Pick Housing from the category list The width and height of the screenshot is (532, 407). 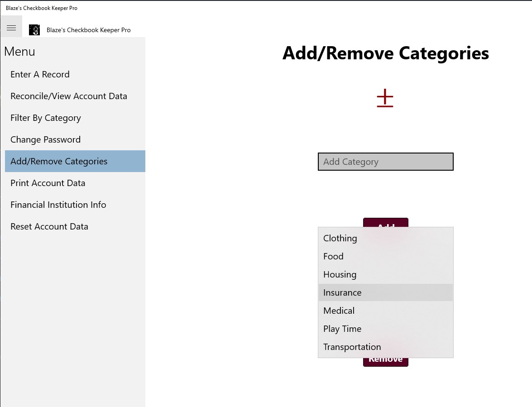pos(385,274)
